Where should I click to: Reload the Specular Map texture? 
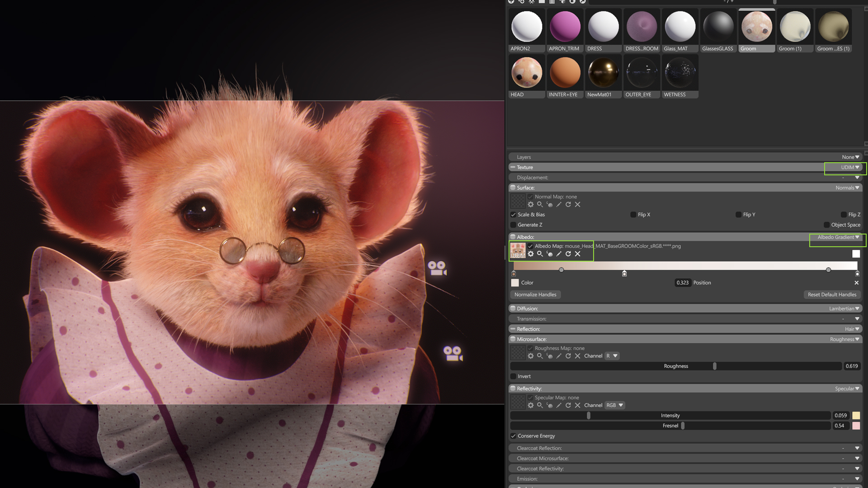(568, 405)
